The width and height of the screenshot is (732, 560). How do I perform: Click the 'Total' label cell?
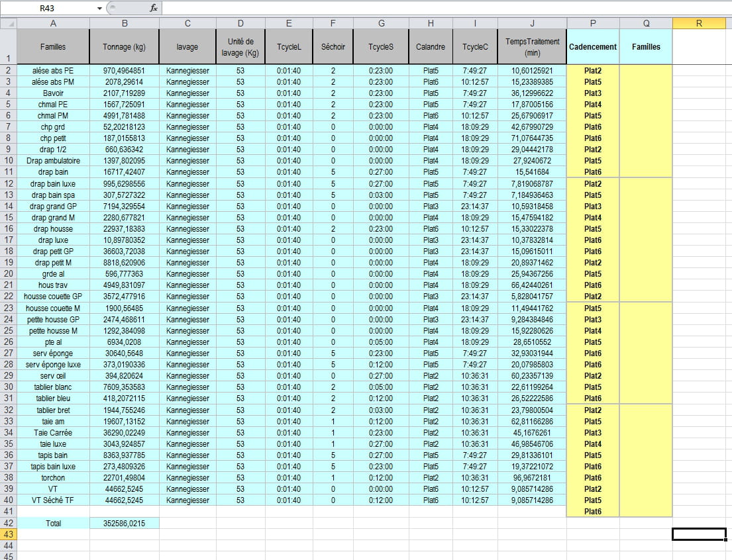point(53,523)
